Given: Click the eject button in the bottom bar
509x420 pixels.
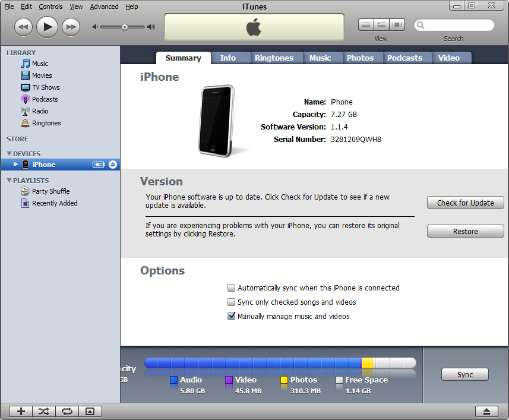Looking at the screenshot, I should 486,412.
